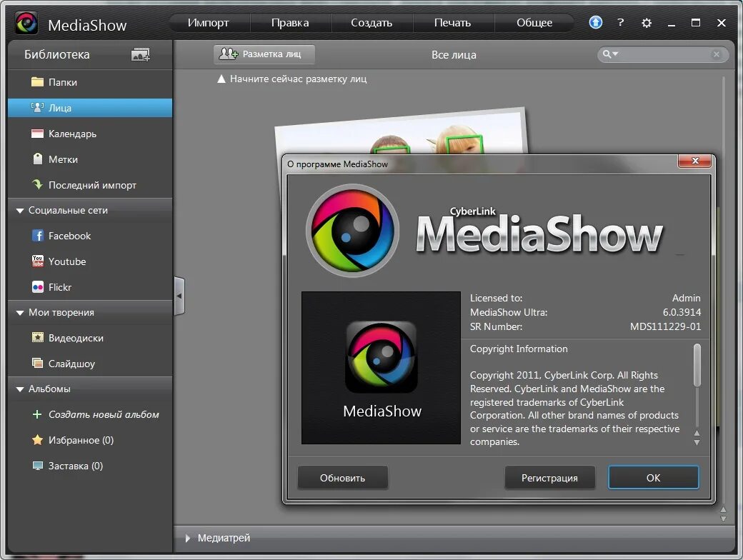Screen dimensions: 743x560
Task: Click the MediaShow thumbnail tile in About dialog
Action: (381, 368)
